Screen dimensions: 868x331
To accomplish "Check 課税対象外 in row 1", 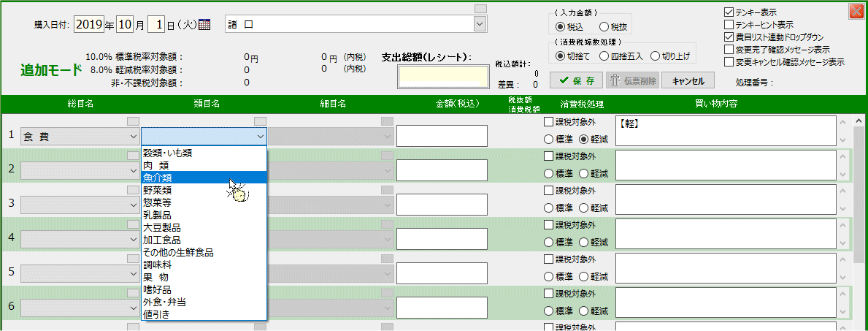I will click(x=548, y=122).
